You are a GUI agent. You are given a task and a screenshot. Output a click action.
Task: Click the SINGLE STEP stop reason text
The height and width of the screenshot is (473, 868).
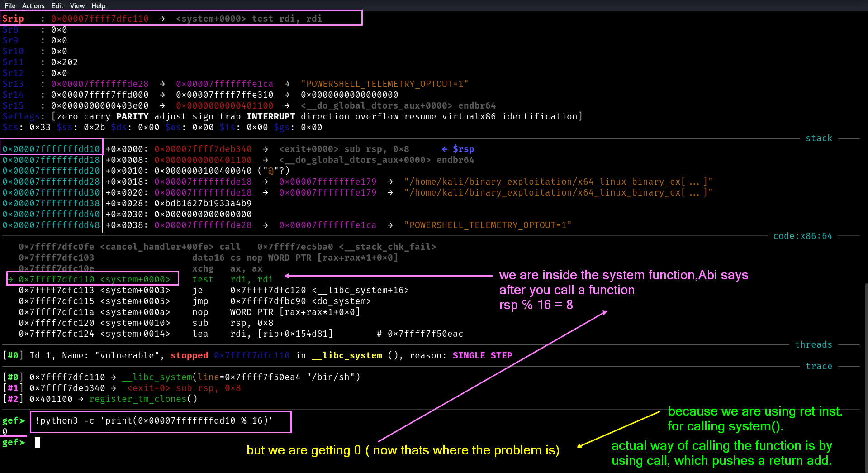click(482, 355)
